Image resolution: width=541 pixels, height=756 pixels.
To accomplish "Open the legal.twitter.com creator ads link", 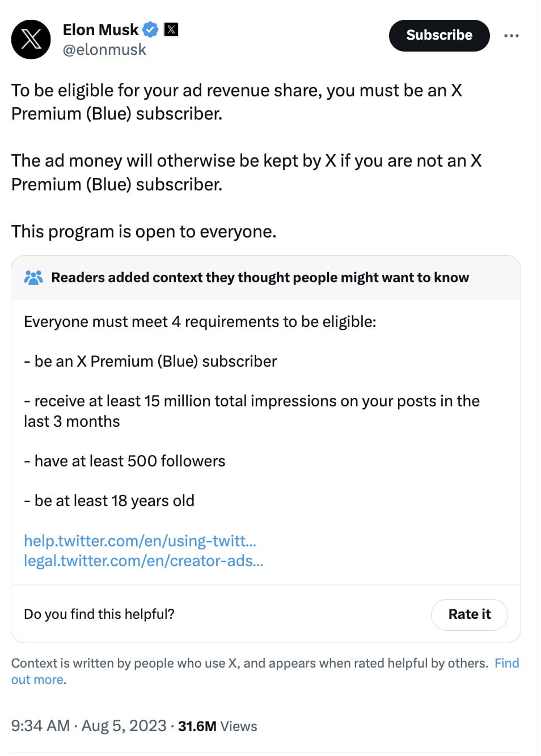I will tap(143, 561).
